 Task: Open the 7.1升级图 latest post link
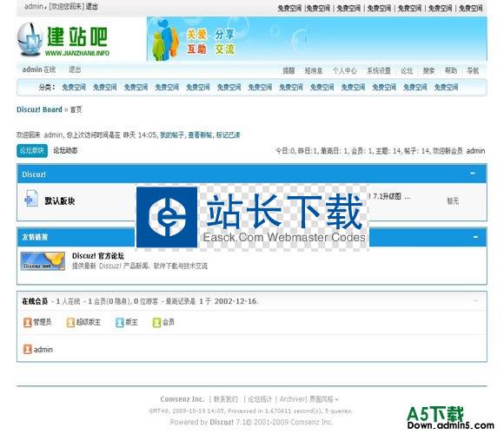tap(389, 196)
